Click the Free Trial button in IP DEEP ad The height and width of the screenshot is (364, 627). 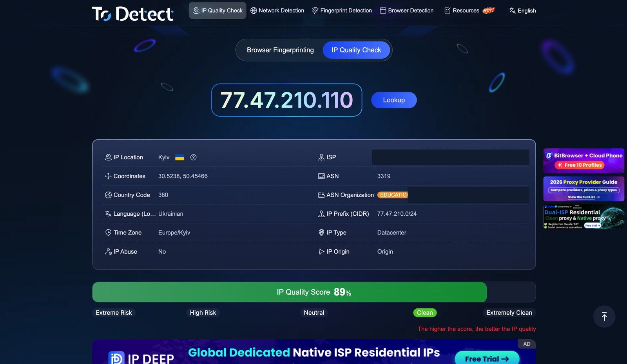(x=487, y=358)
